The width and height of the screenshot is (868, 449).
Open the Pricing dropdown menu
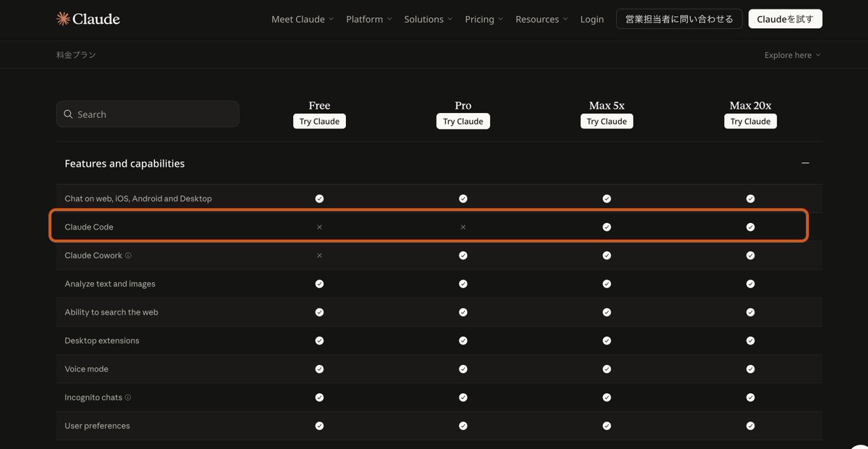pyautogui.click(x=484, y=20)
